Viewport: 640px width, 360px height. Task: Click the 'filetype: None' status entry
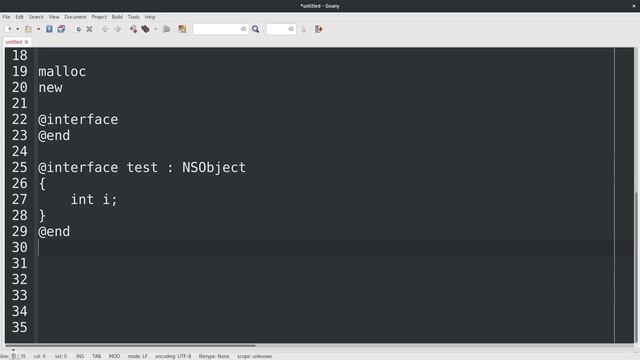(214, 356)
